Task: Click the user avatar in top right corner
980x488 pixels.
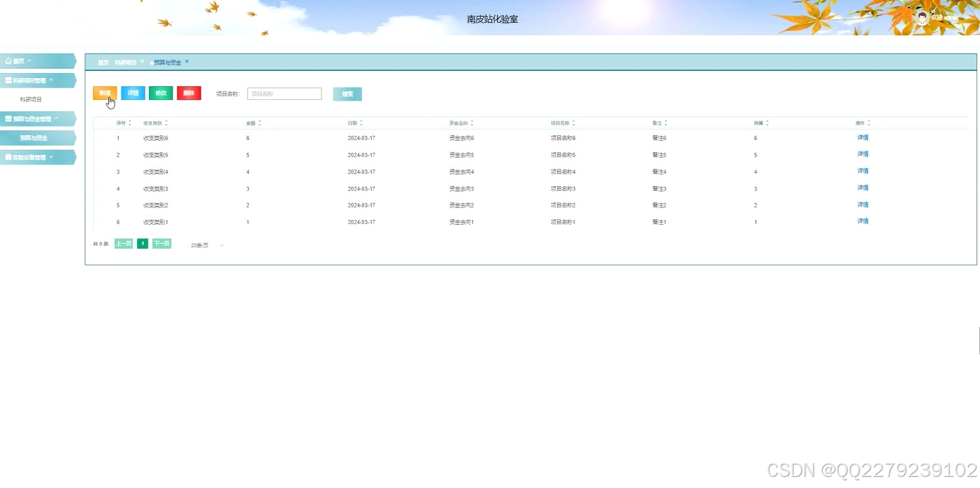Action: (x=923, y=18)
